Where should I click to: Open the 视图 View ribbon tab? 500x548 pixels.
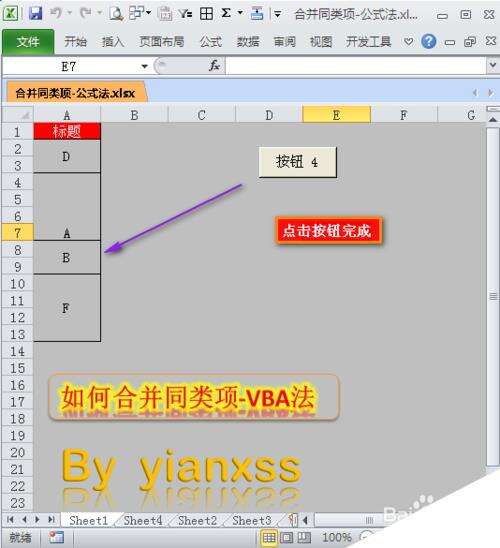[x=321, y=42]
